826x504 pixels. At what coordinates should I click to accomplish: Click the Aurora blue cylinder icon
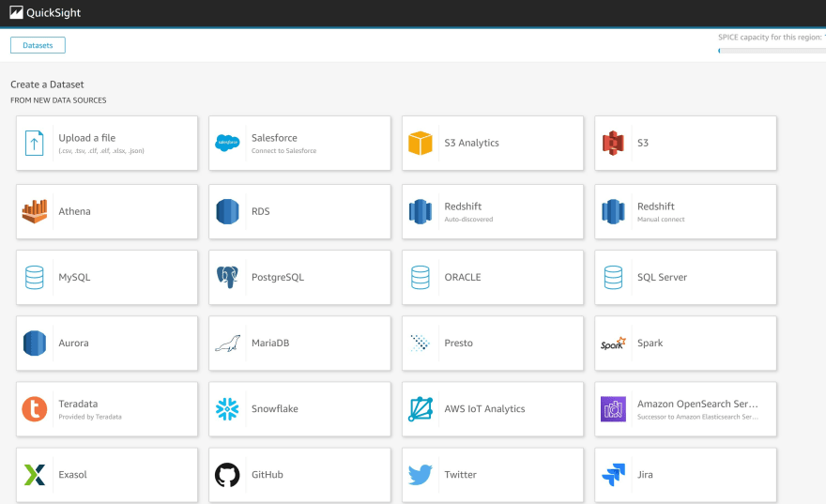point(34,343)
